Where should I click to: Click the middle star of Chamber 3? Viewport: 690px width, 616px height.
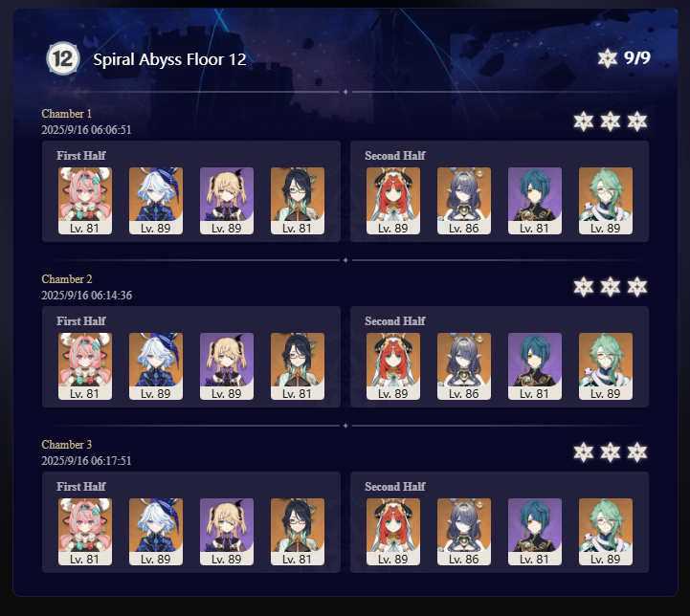pyautogui.click(x=611, y=452)
